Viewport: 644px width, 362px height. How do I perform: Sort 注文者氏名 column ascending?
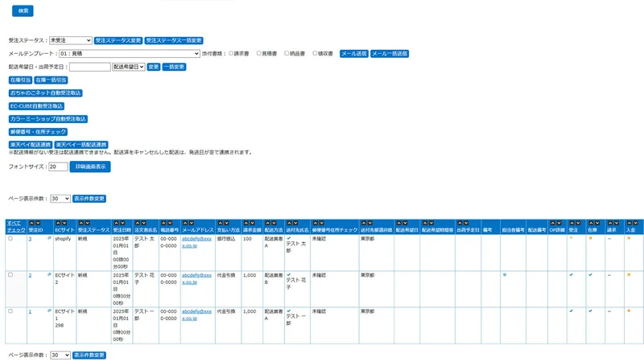pos(138,223)
